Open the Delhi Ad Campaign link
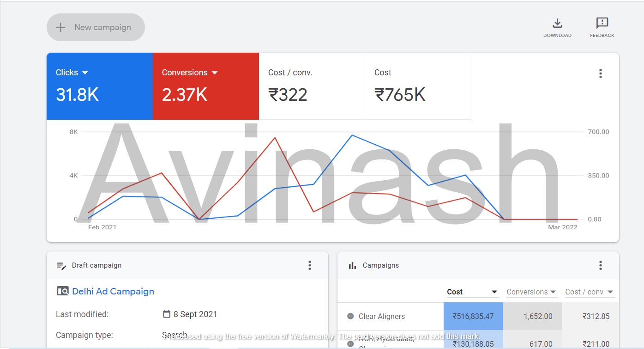644x349 pixels. click(x=113, y=291)
